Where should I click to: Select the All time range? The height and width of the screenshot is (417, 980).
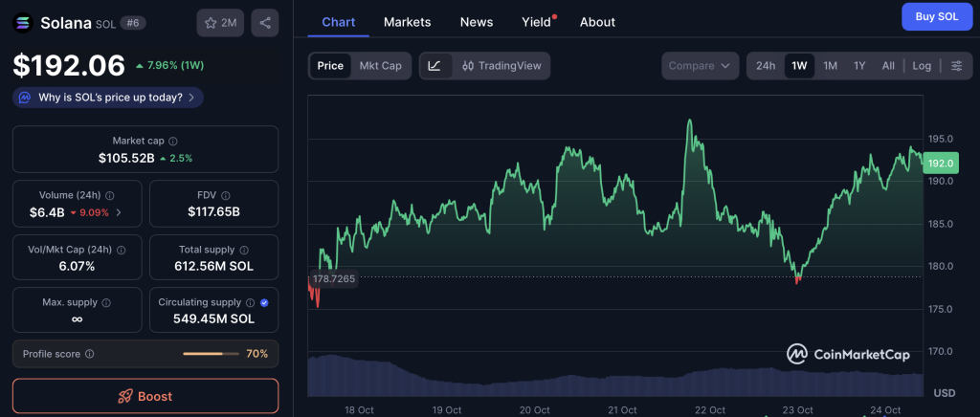[888, 66]
